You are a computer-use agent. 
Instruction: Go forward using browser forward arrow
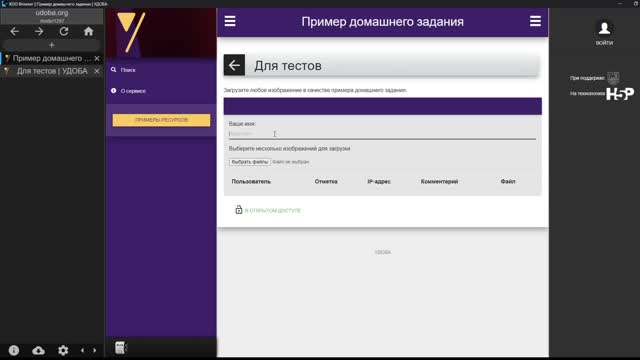coord(39,31)
